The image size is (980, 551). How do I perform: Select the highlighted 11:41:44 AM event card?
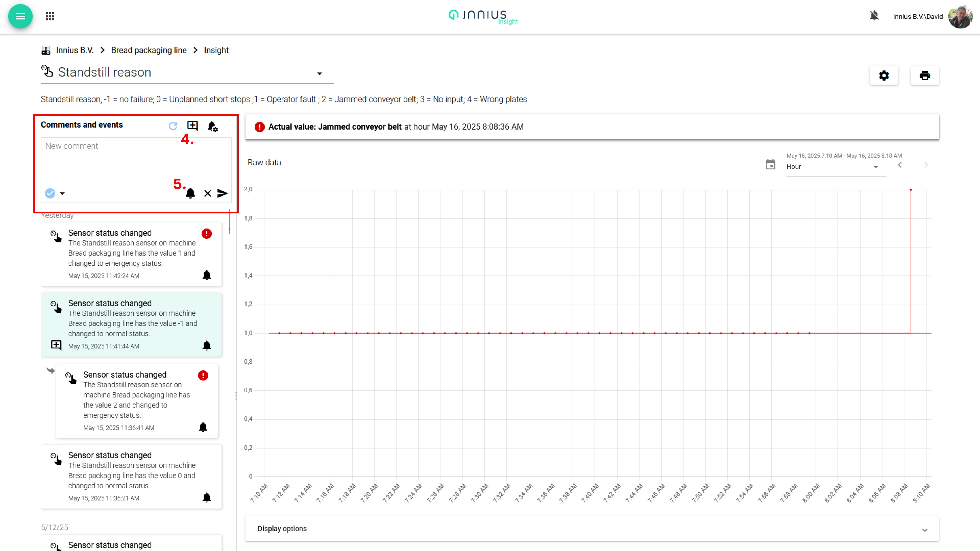131,324
